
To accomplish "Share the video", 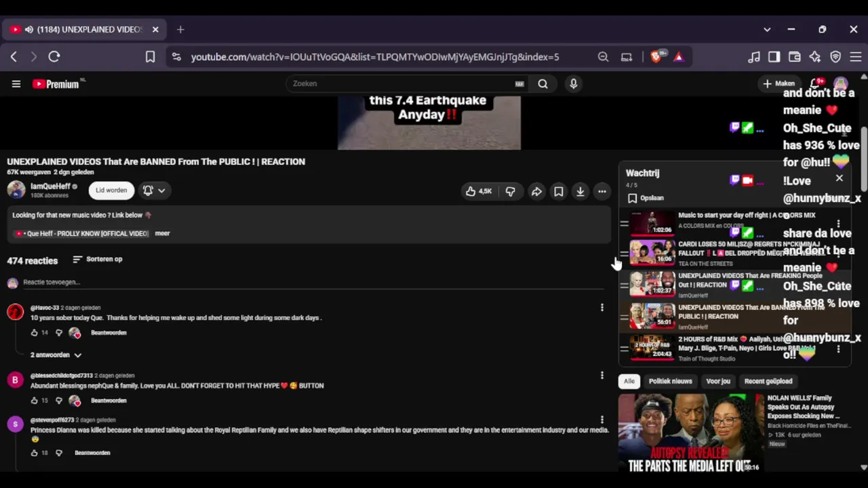I will click(536, 192).
